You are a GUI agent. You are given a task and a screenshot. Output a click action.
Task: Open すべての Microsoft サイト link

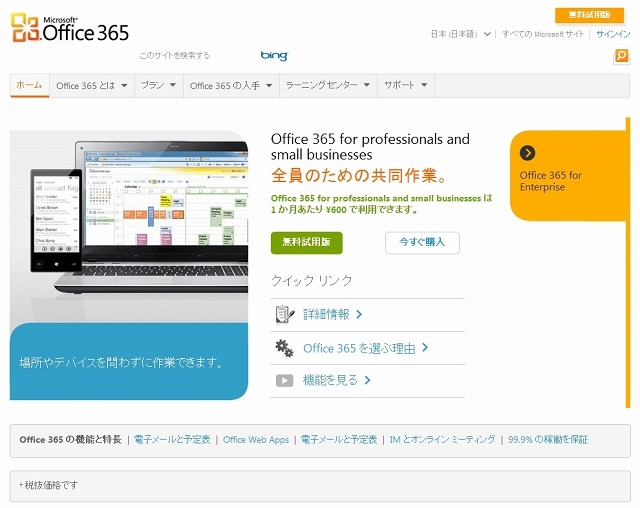tap(543, 34)
